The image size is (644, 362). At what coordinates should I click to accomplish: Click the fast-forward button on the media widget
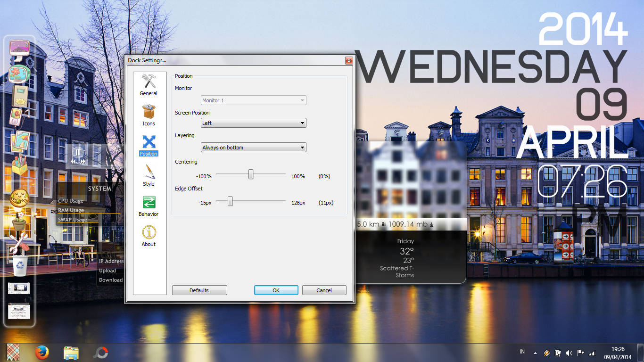(x=83, y=161)
